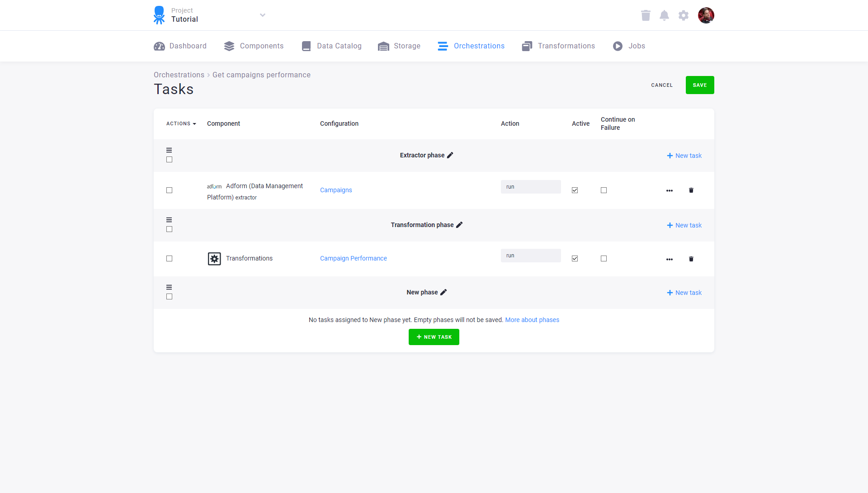This screenshot has height=493, width=868.
Task: Click the Keboola octopus logo
Action: point(159,15)
